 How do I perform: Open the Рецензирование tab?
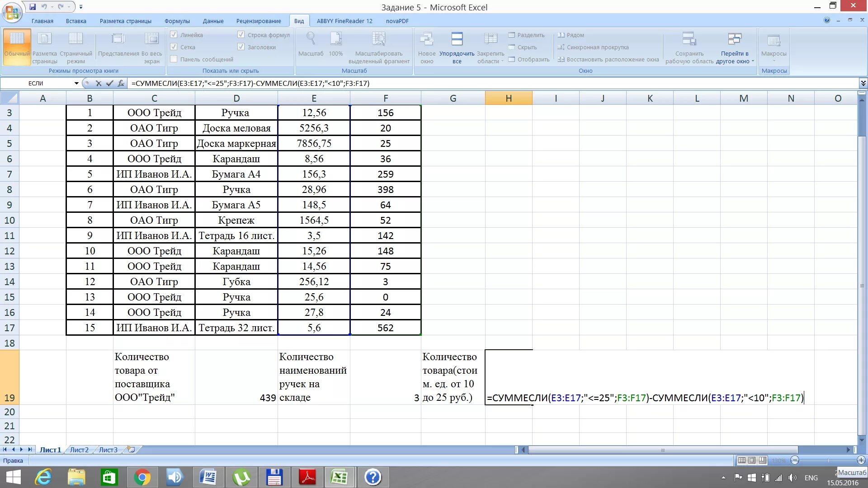pyautogui.click(x=259, y=21)
